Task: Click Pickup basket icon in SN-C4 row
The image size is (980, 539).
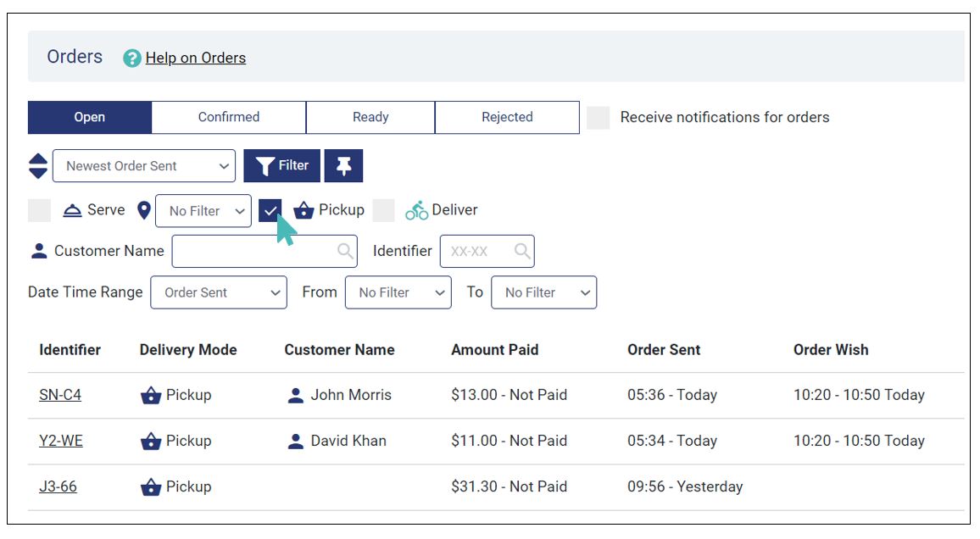Action: pyautogui.click(x=151, y=395)
